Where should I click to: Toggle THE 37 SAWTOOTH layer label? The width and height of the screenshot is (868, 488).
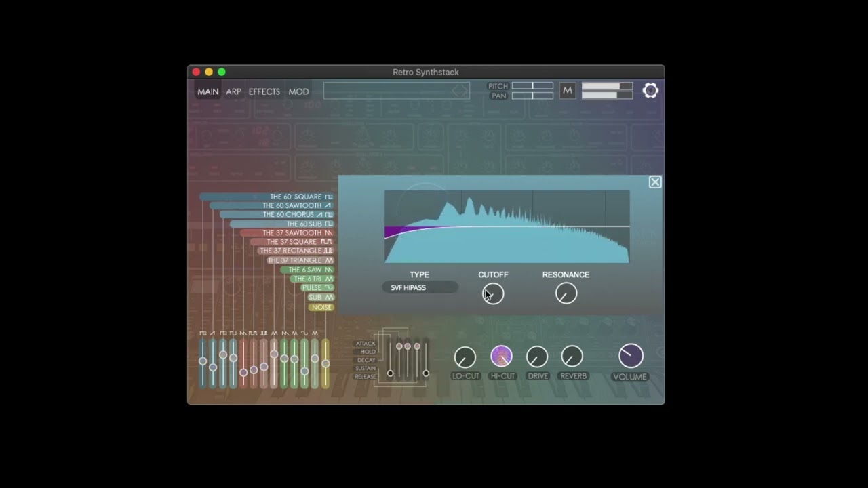(292, 232)
